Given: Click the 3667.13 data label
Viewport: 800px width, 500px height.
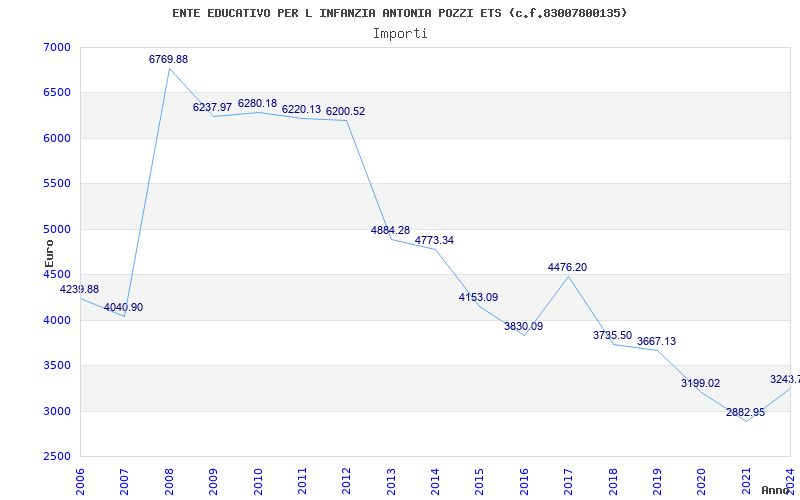Looking at the screenshot, I should click(x=656, y=341).
